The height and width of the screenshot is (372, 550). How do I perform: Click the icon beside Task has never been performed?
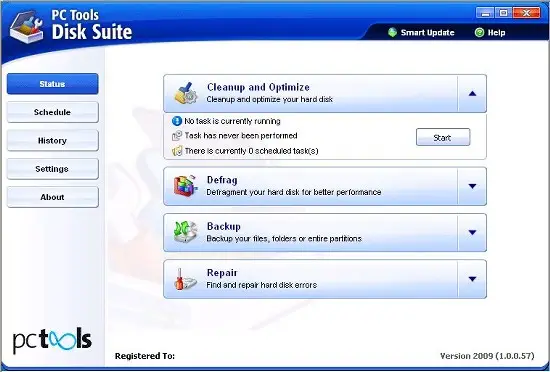click(x=177, y=136)
